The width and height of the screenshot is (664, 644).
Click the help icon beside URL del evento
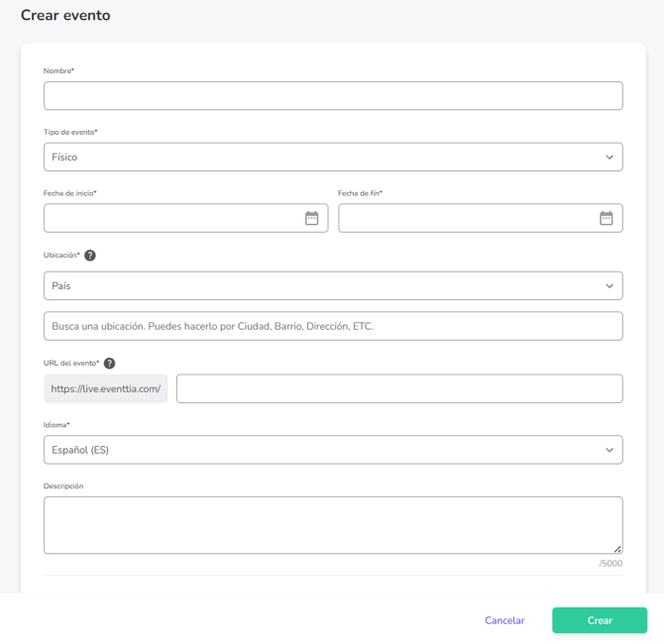pyautogui.click(x=110, y=364)
